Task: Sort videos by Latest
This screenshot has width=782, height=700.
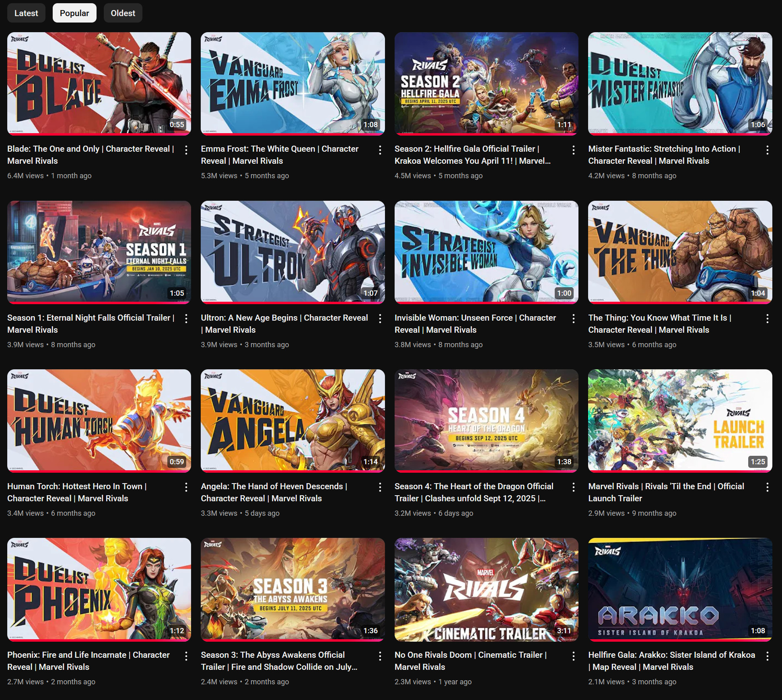Action: 26,13
